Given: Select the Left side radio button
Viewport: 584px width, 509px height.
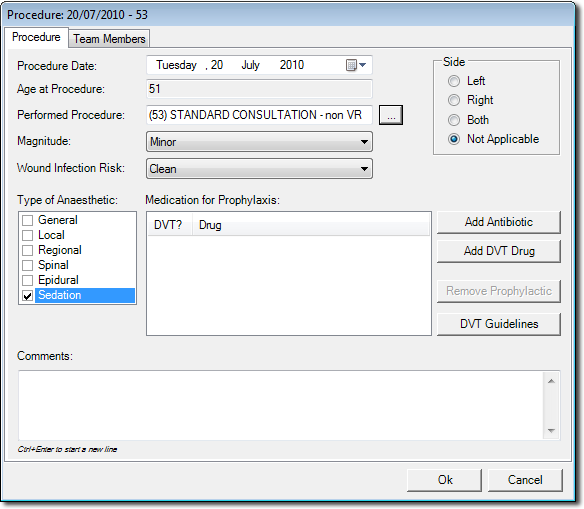Looking at the screenshot, I should (454, 81).
